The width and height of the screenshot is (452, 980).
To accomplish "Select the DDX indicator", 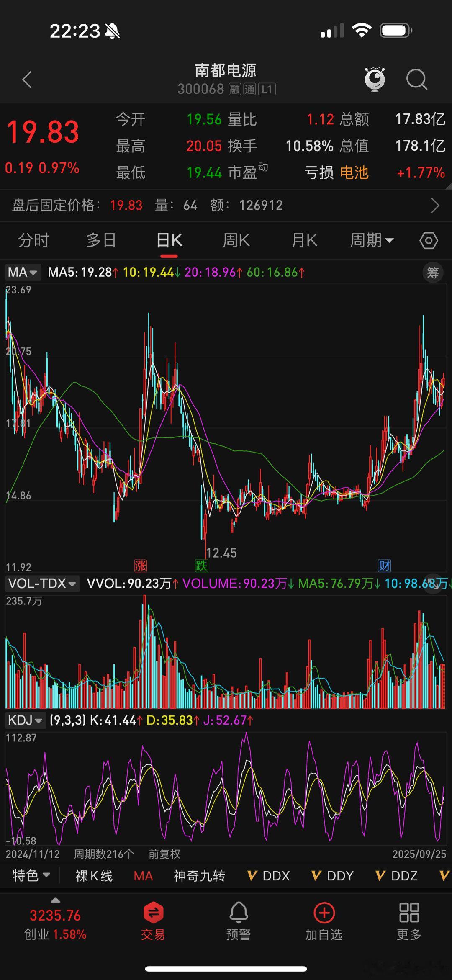I will coord(269,876).
